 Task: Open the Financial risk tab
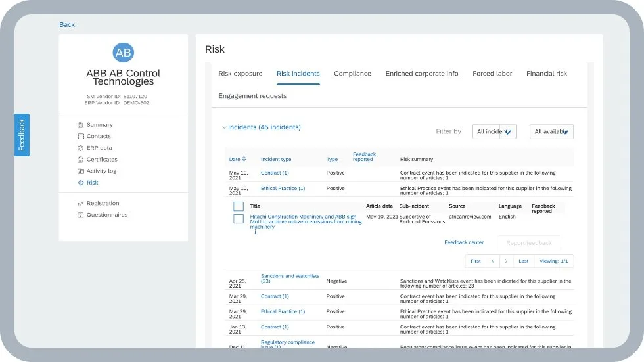[x=547, y=74]
